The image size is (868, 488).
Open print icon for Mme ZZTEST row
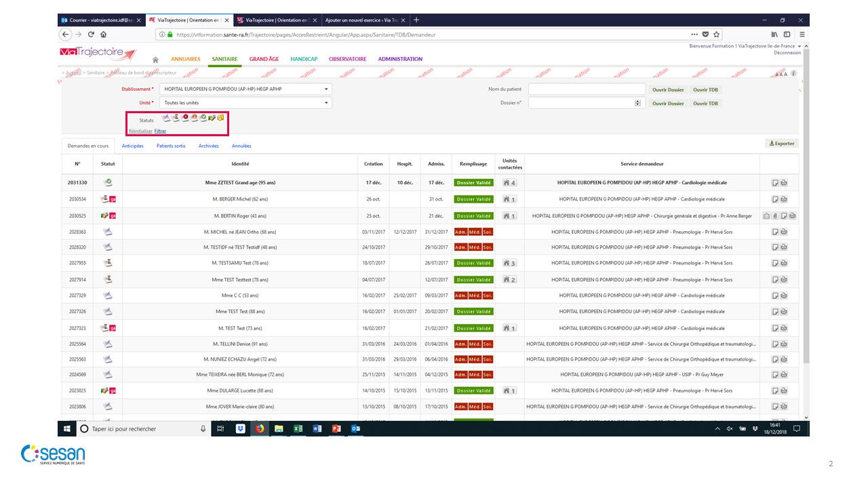tap(783, 183)
